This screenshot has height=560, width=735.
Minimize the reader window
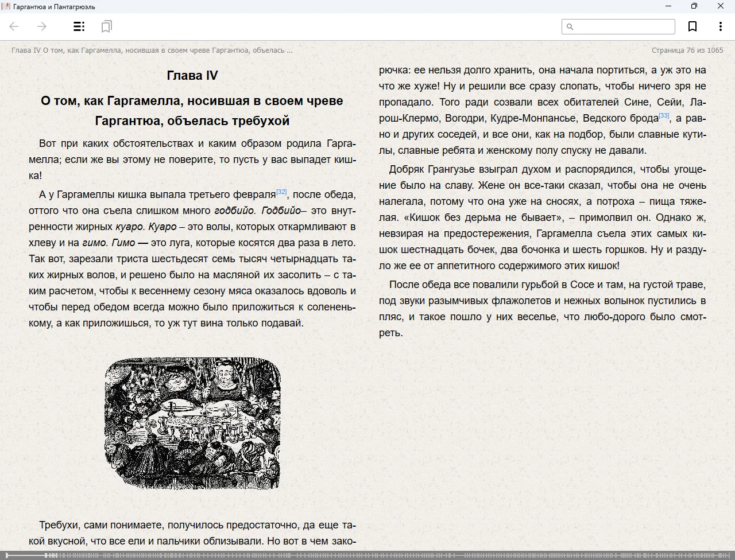click(668, 6)
